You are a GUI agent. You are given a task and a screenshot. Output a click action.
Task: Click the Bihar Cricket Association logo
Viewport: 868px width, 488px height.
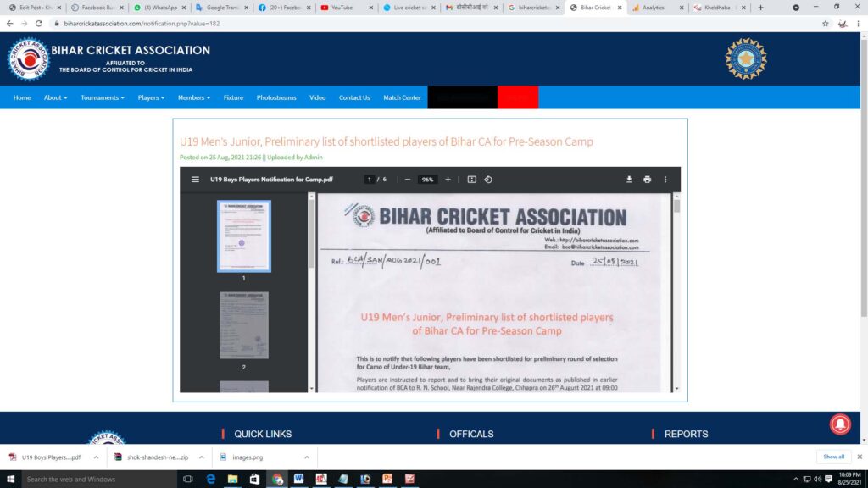click(28, 58)
